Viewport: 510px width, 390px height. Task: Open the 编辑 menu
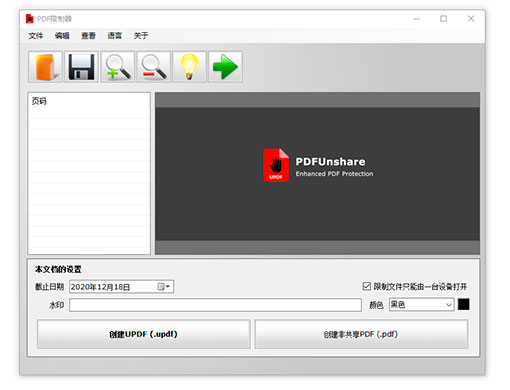tap(62, 36)
